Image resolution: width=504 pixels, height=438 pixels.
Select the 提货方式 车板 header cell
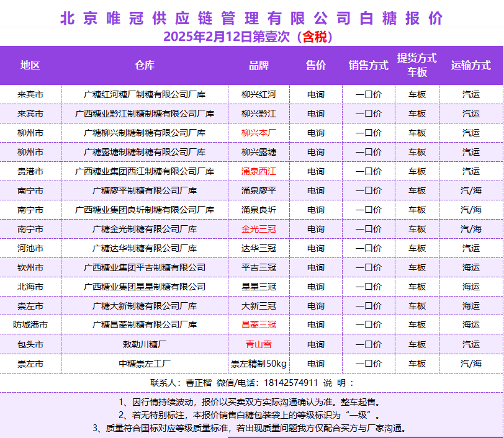417,65
